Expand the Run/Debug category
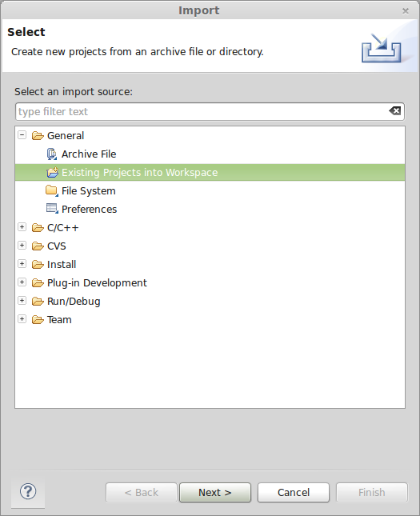 22,301
